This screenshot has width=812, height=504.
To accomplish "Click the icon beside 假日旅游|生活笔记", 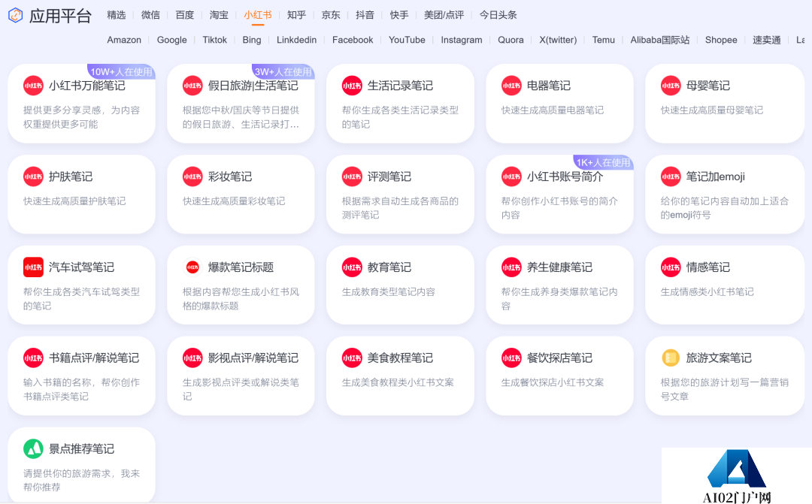I will point(192,86).
